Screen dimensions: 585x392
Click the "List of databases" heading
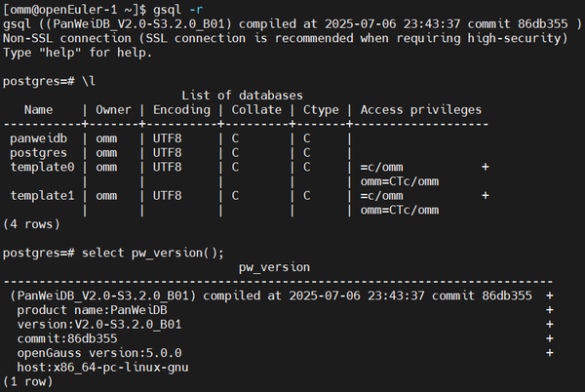pos(243,95)
